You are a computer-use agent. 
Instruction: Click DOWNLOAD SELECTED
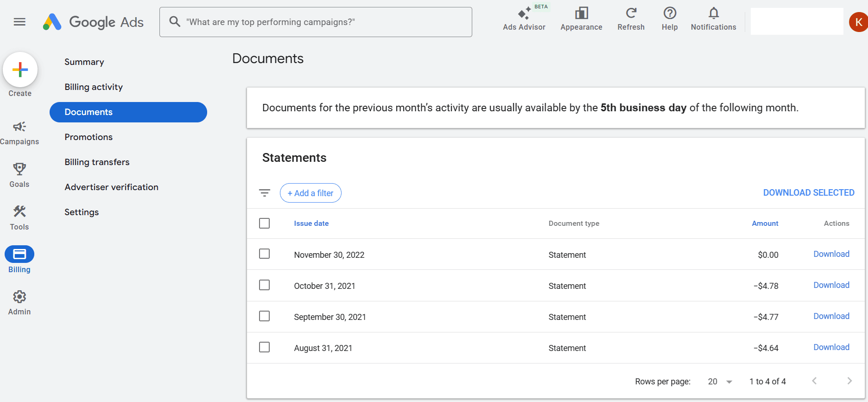809,192
